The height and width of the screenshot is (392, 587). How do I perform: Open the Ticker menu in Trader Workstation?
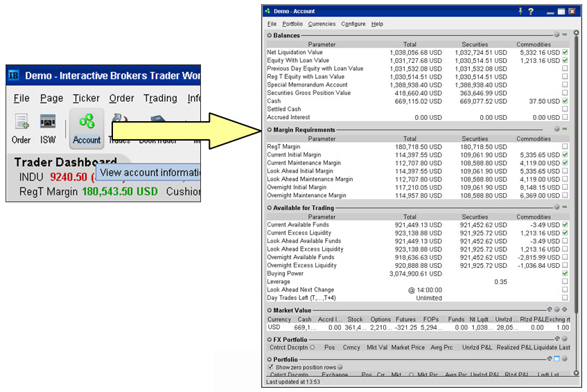coord(86,98)
